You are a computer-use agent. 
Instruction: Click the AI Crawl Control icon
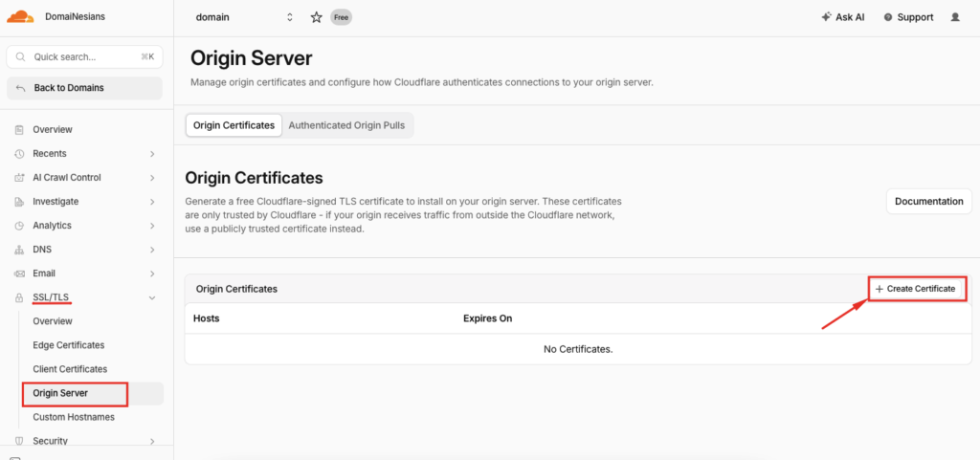19,178
